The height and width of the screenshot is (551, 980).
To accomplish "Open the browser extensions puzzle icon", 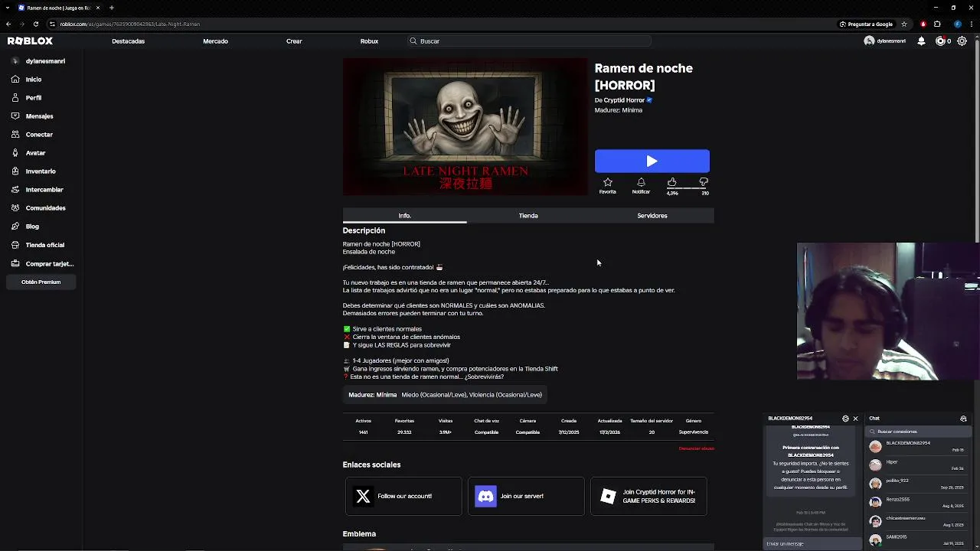I will point(937,24).
